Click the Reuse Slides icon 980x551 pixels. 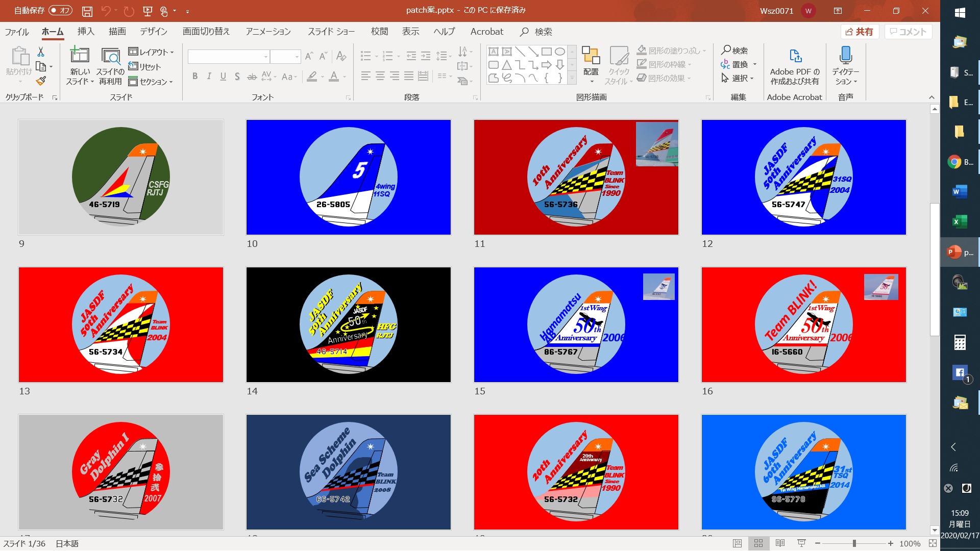coord(110,56)
